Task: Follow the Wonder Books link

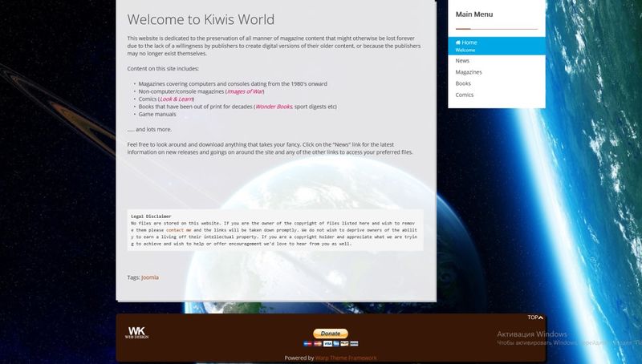Action: (x=274, y=107)
